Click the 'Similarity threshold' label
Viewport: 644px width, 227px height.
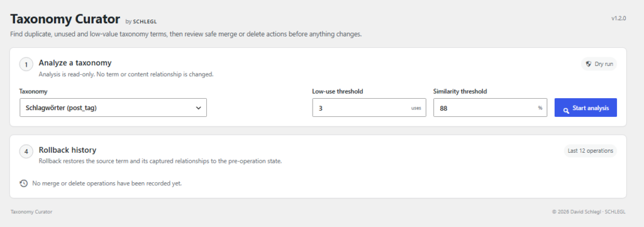click(x=460, y=91)
